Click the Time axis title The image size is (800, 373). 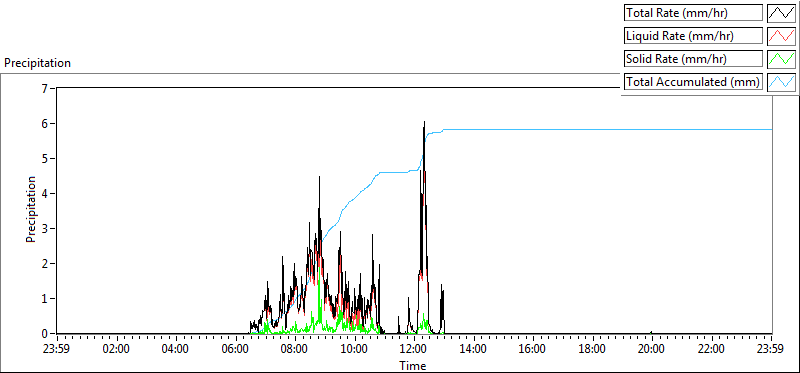pyautogui.click(x=412, y=365)
